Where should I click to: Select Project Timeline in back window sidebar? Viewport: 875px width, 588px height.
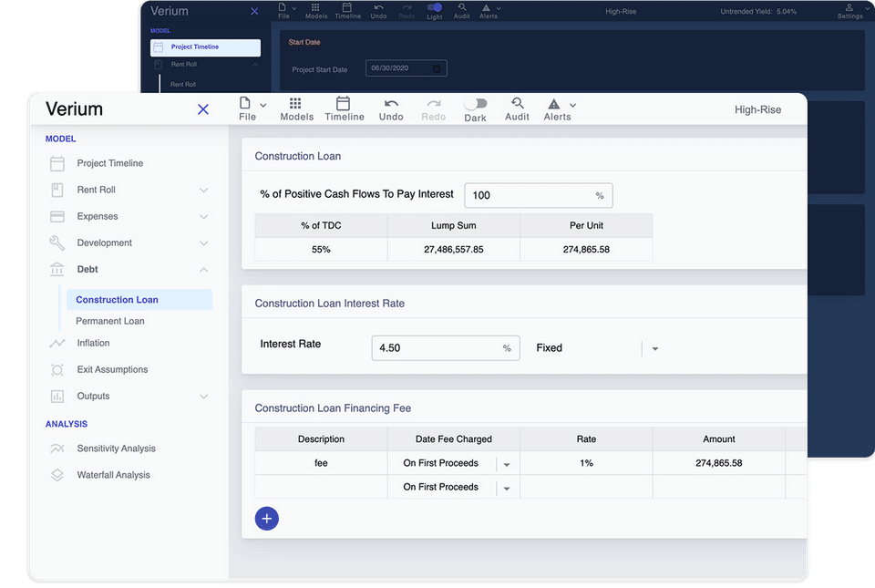(x=205, y=47)
